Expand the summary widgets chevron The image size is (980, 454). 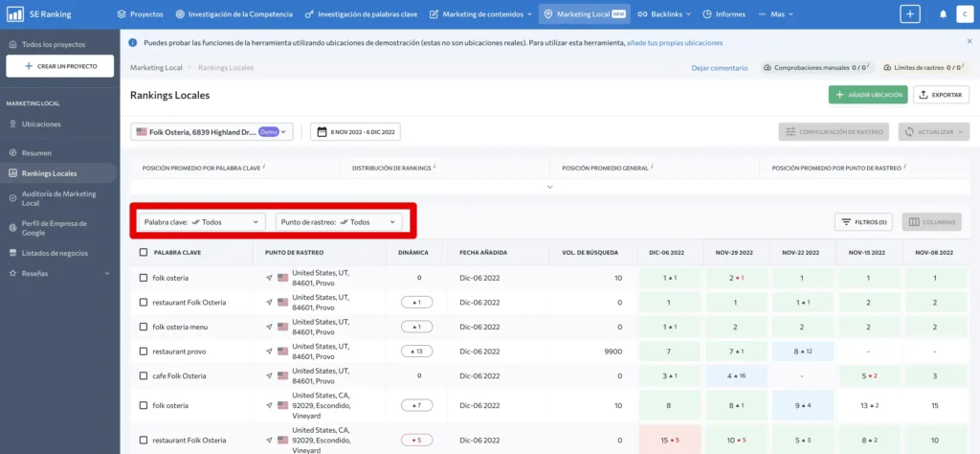pos(550,187)
